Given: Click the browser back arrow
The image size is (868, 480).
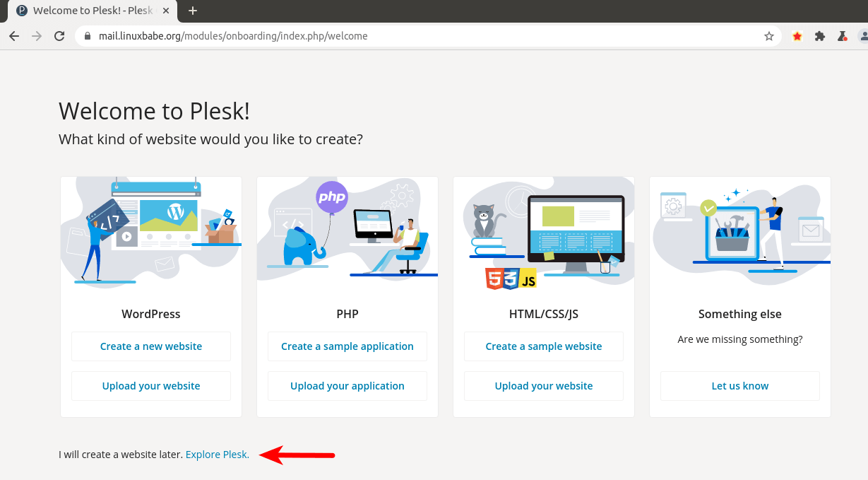Looking at the screenshot, I should 14,36.
